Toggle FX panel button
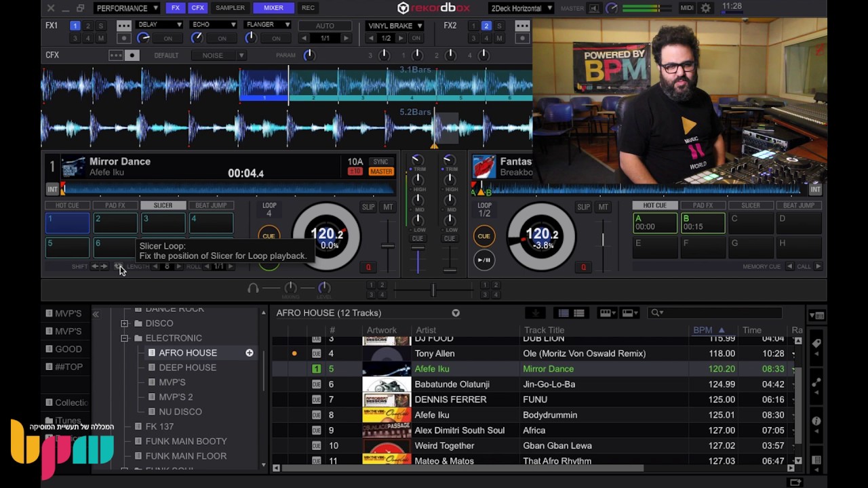 tap(176, 8)
